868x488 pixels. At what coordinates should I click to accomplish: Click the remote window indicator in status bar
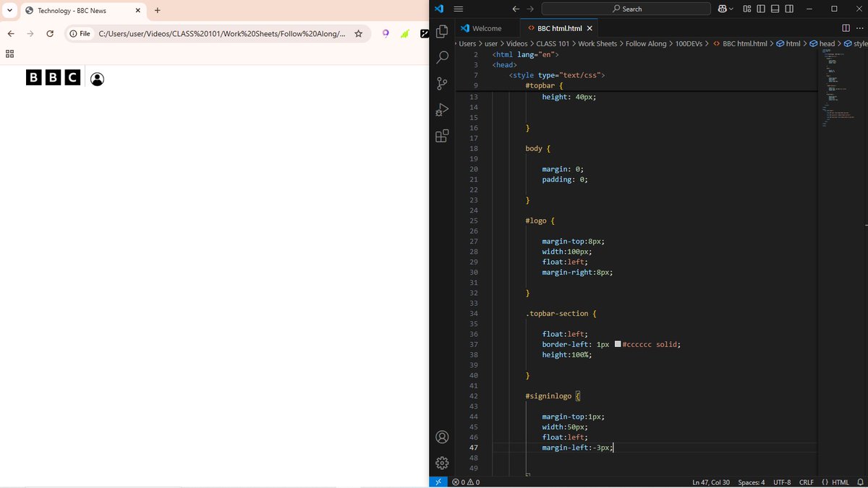(x=438, y=481)
